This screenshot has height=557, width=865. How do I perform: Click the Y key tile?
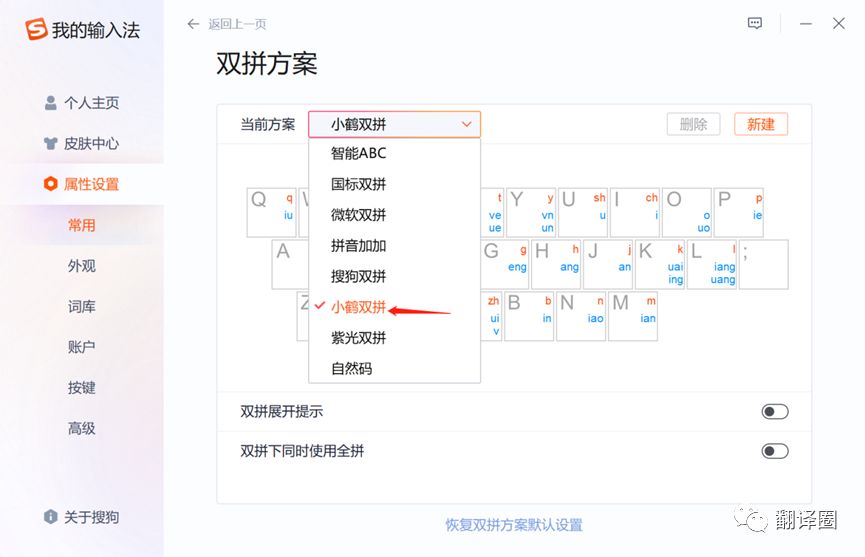531,212
